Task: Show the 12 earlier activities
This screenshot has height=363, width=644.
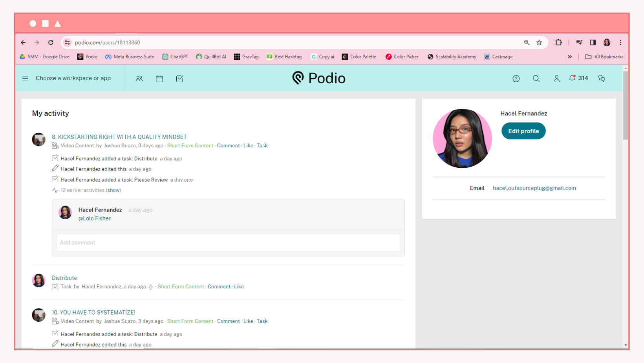Action: tap(113, 190)
